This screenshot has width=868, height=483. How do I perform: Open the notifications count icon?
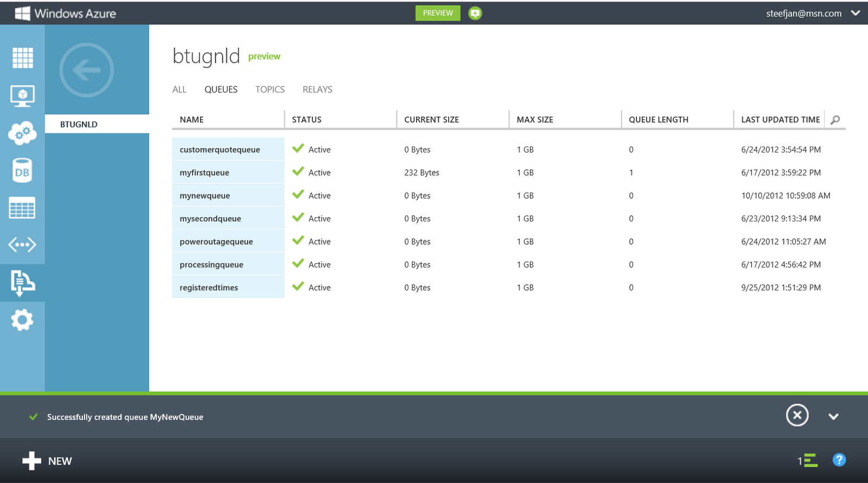[807, 461]
